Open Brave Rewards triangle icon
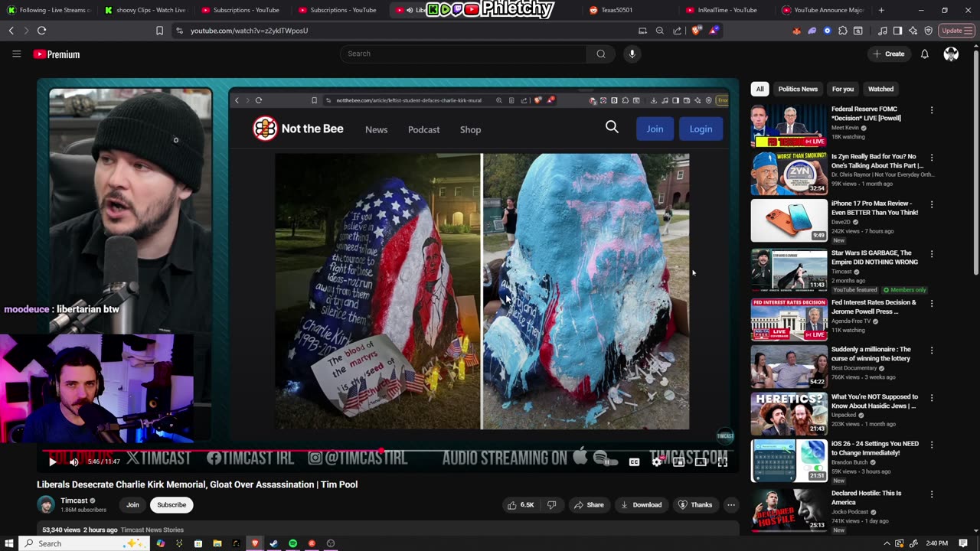980x551 pixels. pos(714,31)
